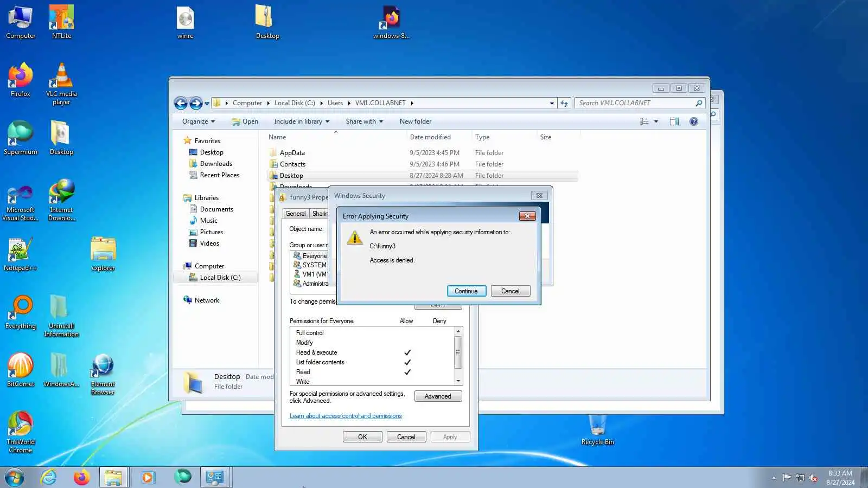The image size is (868, 488).
Task: Select Everyone in the group or user names list
Action: coord(310,256)
